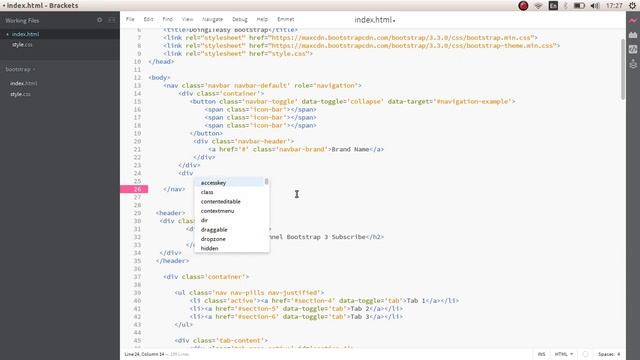Screen dimensions: 640x360
Task: Open the HTML language dropdown
Action: click(564, 354)
